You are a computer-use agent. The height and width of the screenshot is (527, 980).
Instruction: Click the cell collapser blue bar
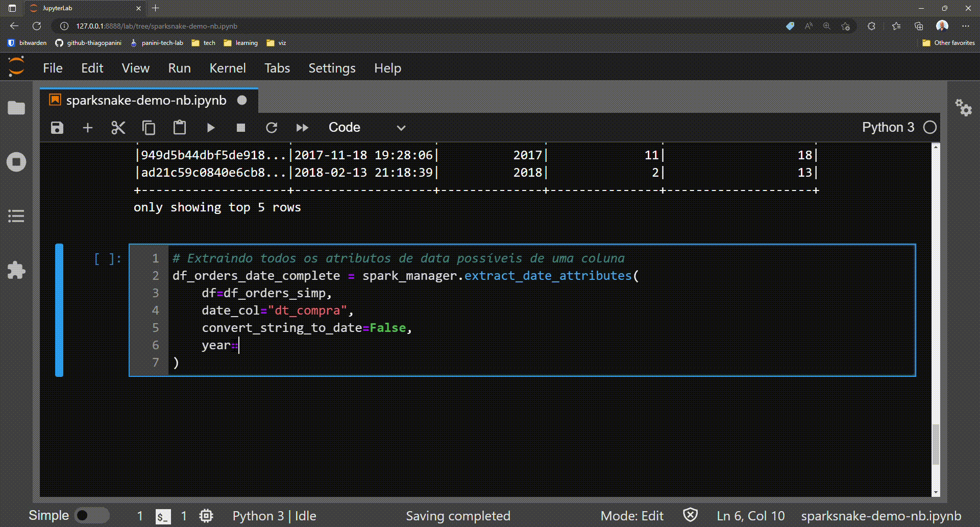59,310
